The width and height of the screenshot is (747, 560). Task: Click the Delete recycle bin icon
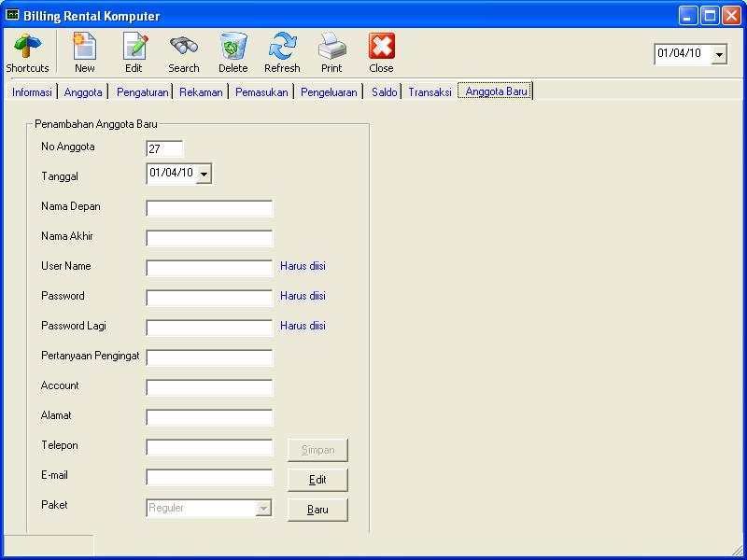[x=233, y=47]
